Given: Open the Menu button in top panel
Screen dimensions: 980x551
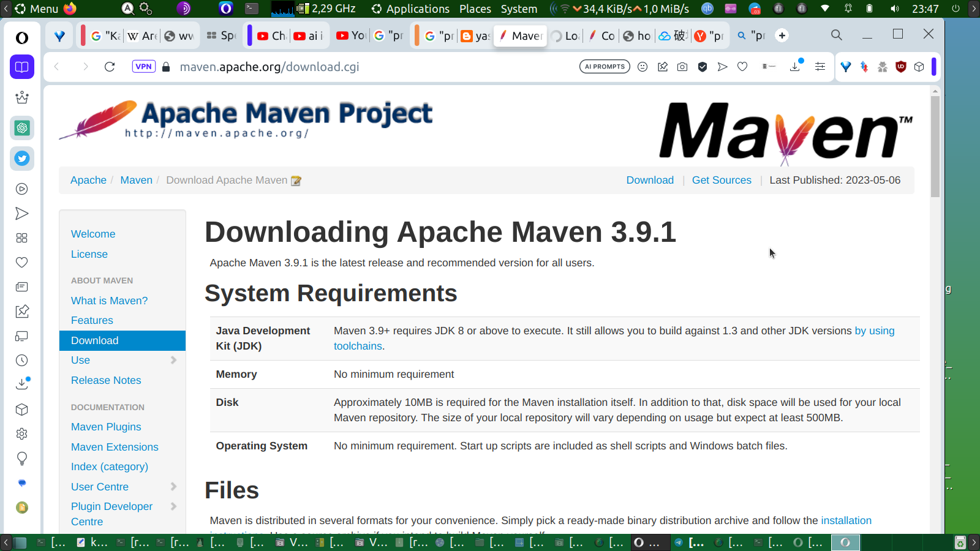Looking at the screenshot, I should point(37,9).
